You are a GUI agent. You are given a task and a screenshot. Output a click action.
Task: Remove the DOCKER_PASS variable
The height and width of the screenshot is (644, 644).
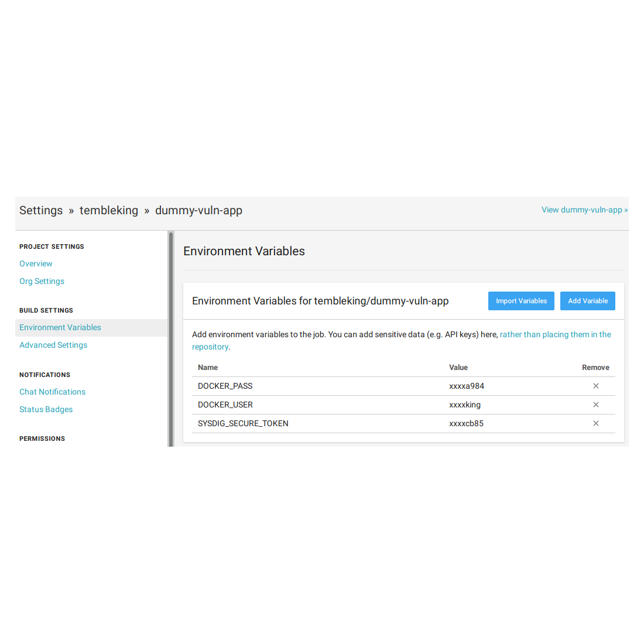(595, 386)
